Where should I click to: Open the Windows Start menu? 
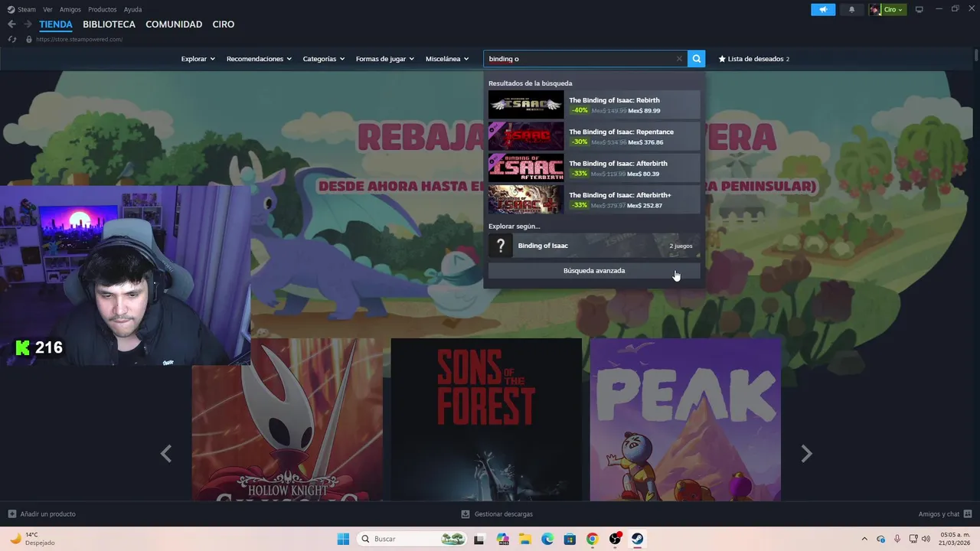[343, 539]
